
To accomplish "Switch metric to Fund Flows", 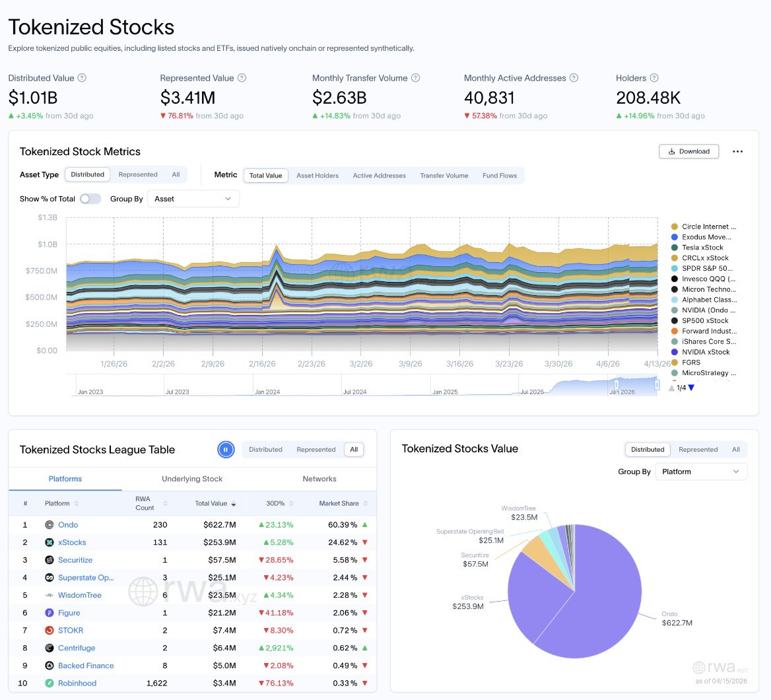I will pos(500,176).
